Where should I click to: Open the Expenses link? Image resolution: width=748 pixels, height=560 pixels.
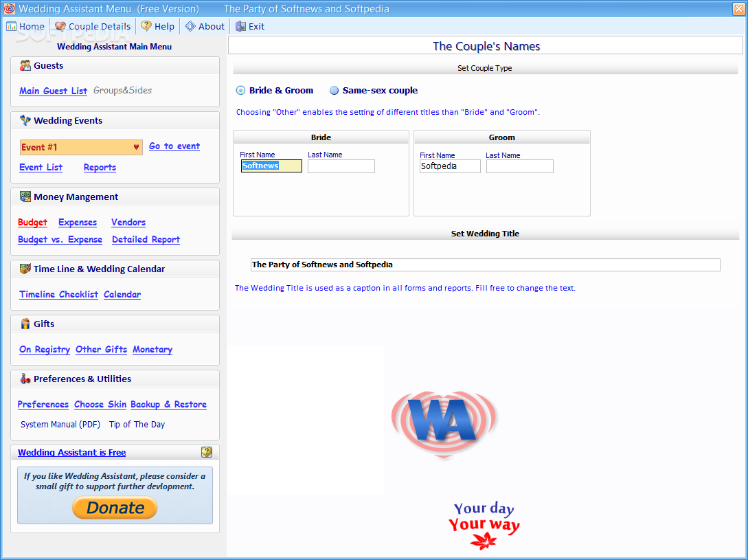pyautogui.click(x=78, y=222)
